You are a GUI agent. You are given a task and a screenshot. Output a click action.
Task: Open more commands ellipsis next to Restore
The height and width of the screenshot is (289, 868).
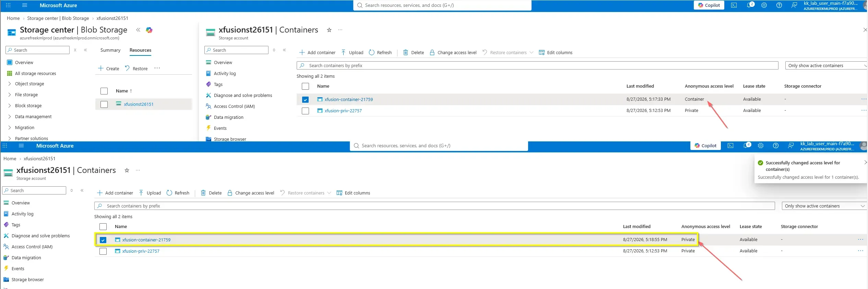(157, 68)
